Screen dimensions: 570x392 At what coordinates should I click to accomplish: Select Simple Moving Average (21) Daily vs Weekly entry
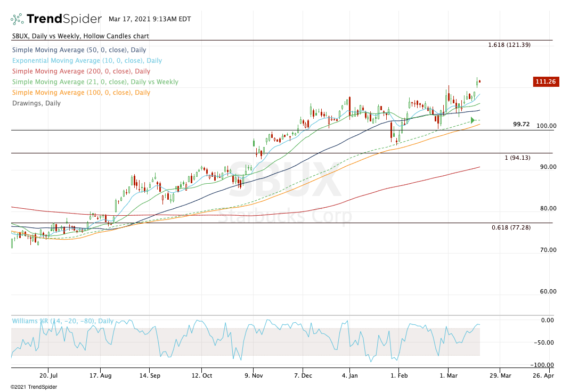95,81
